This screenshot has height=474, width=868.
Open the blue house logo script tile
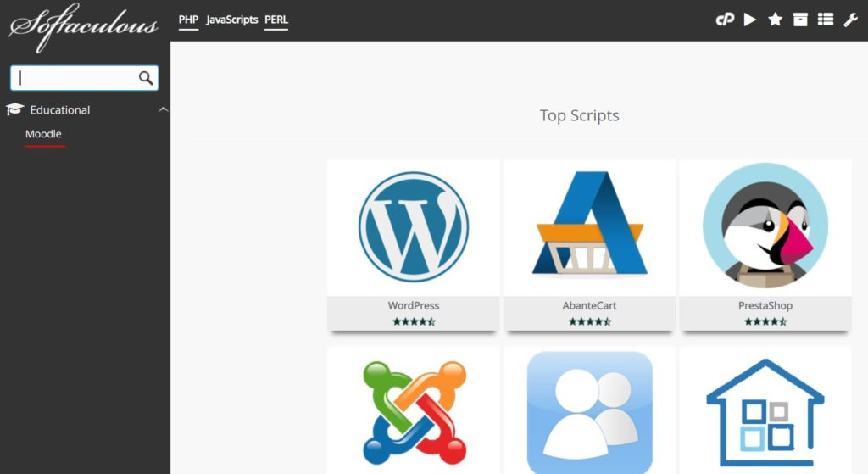[x=765, y=413]
